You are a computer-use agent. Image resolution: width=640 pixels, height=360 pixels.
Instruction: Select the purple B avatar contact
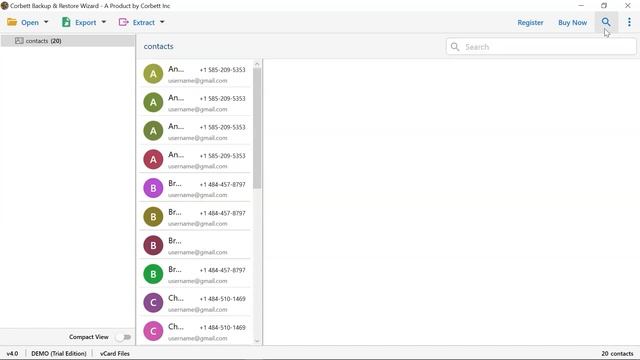153,188
